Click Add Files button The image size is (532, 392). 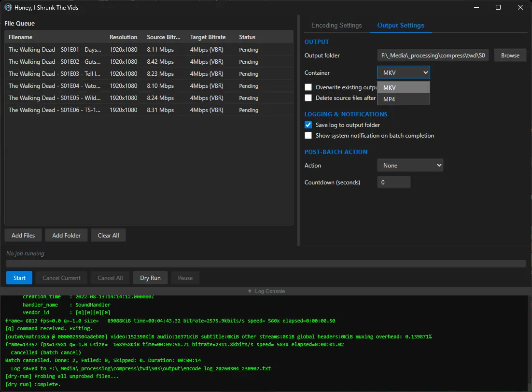pos(23,236)
